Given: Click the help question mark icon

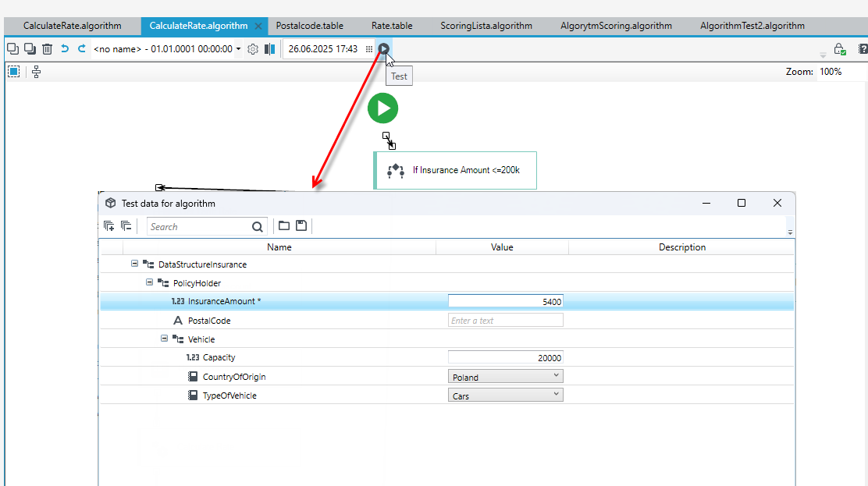Looking at the screenshot, I should (x=863, y=48).
